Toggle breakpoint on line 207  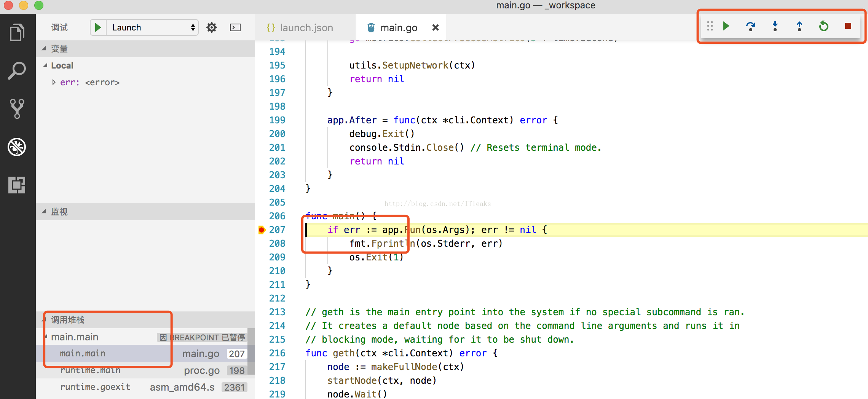tap(262, 230)
